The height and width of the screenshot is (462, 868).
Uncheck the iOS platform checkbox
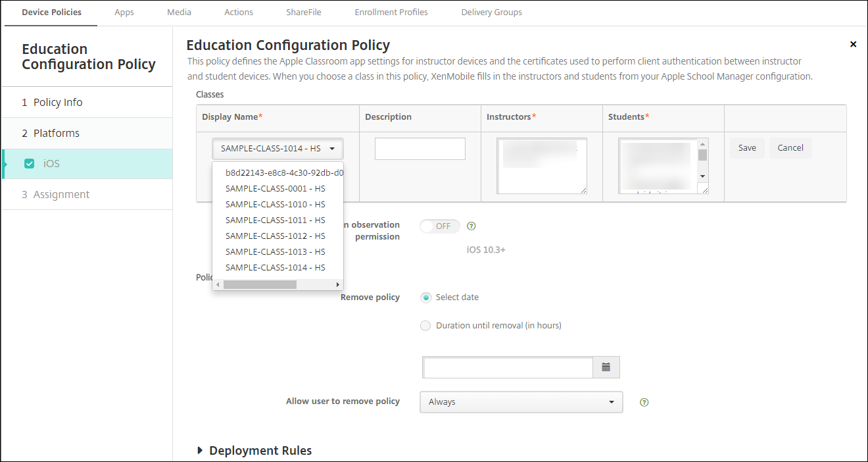click(x=29, y=164)
